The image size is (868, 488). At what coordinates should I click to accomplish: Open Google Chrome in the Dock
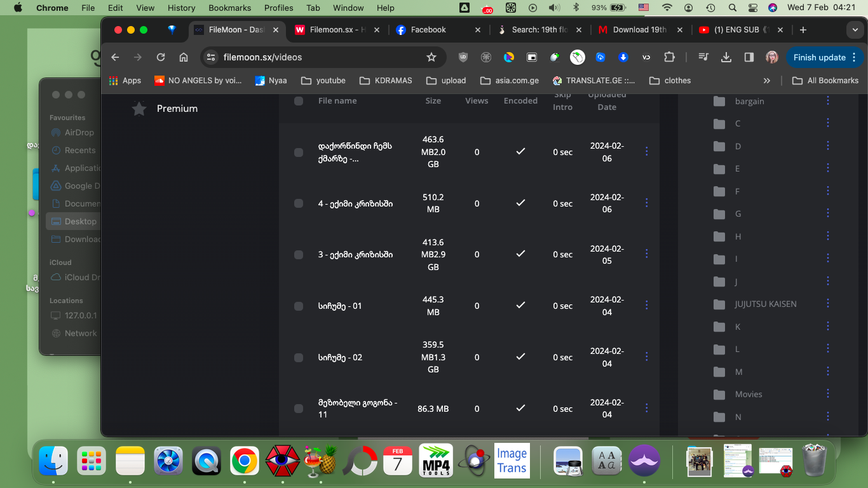point(245,461)
